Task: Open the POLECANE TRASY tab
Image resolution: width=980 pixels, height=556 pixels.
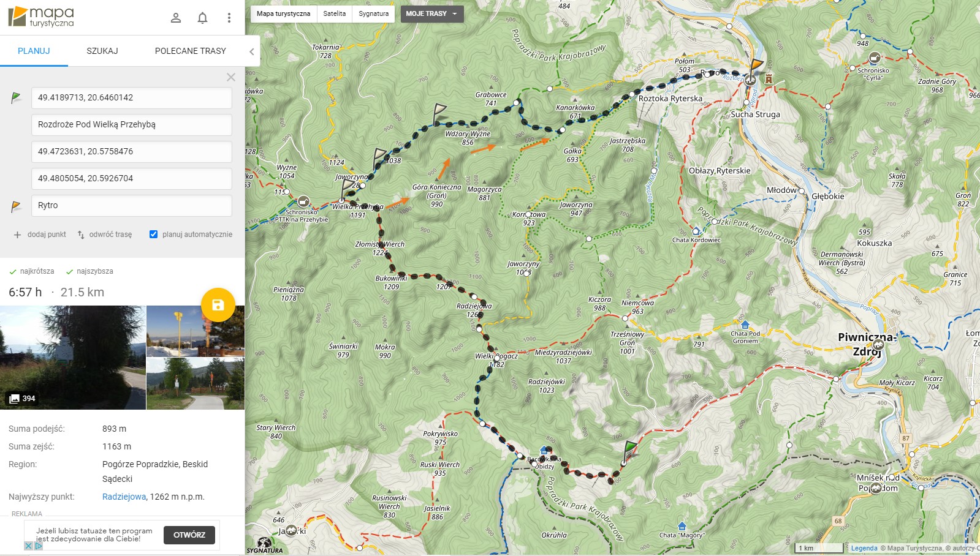Action: coord(191,51)
